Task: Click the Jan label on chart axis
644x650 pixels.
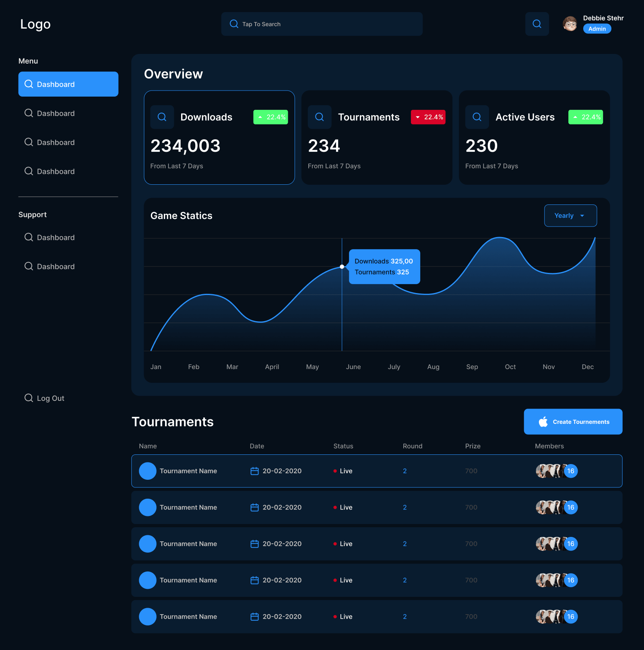Action: click(x=156, y=367)
